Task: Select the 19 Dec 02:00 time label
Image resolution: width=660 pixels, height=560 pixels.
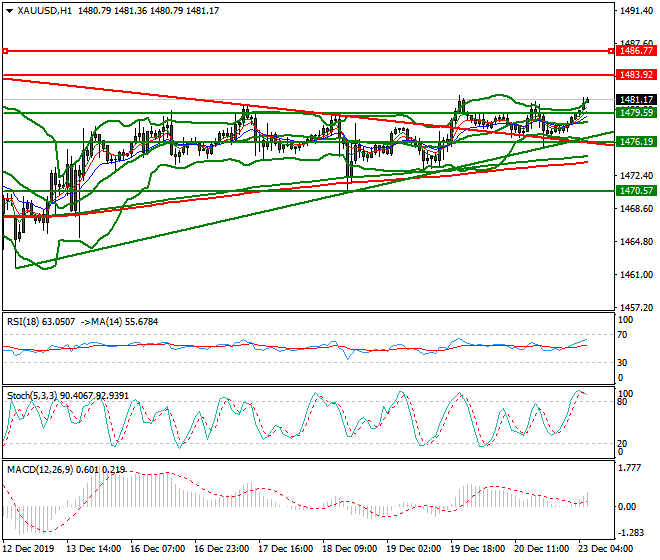Action: tap(414, 549)
